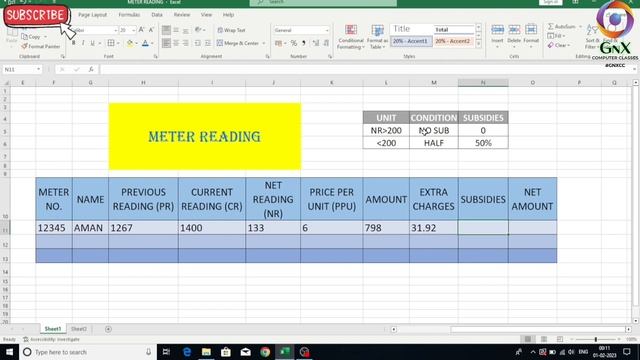Click the Decrease Indent icon
The width and height of the screenshot is (640, 360).
coord(198,43)
